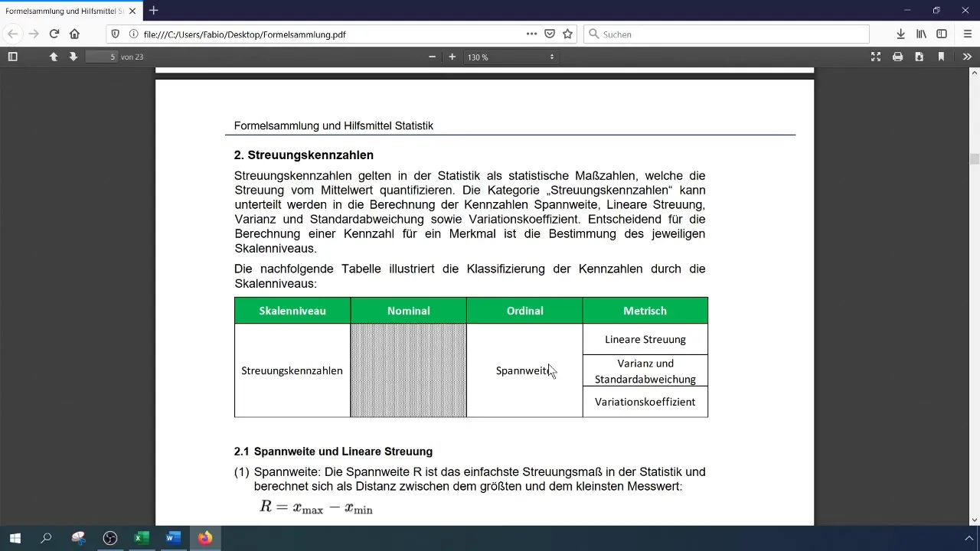Open the PDF tools menu

pos(967,57)
